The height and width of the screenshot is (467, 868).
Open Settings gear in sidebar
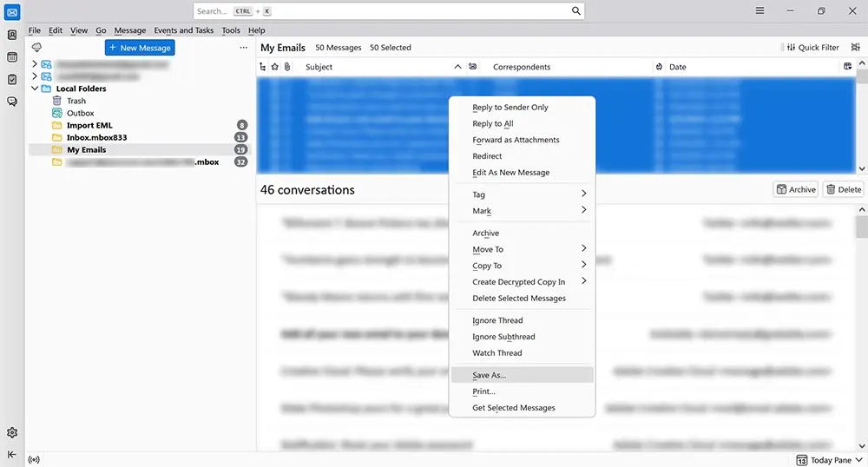click(x=12, y=432)
